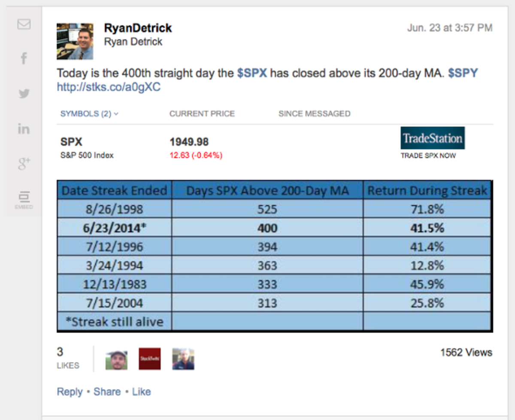Share on LinkedIn icon
Image resolution: width=515 pixels, height=420 pixels.
[x=24, y=128]
